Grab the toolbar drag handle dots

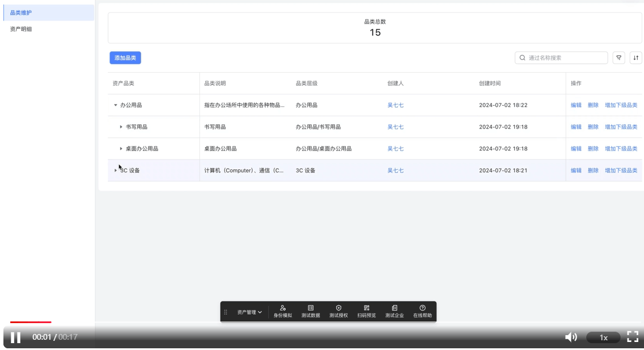[x=226, y=312]
